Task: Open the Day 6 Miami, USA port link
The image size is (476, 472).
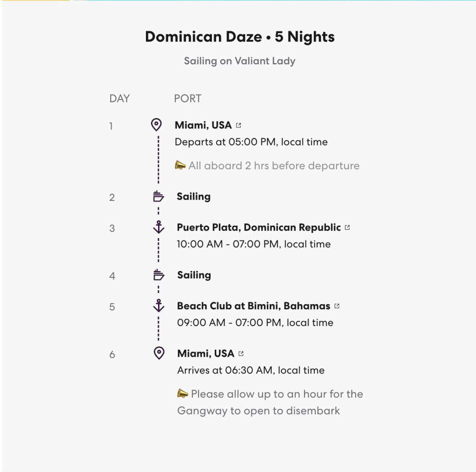Action: coord(205,353)
